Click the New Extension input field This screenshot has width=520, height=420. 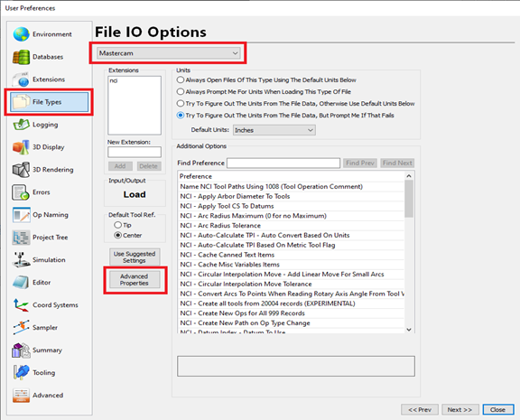click(135, 152)
